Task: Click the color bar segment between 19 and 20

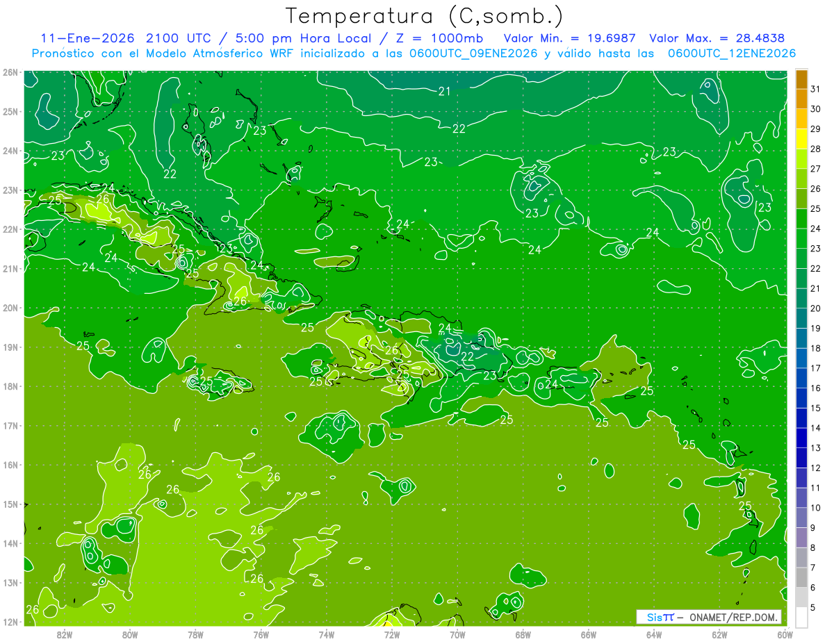Action: 801,318
